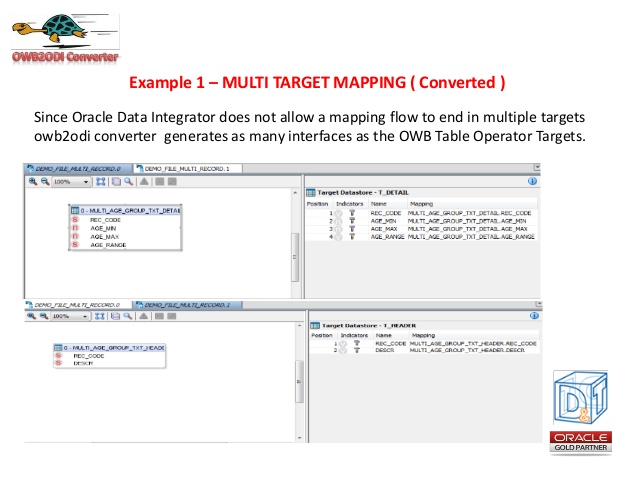Select MULTI_AGE_GROUP_TXT_DETAIL.AGE_MIN mapping cell
The image size is (638, 479).
(x=467, y=221)
